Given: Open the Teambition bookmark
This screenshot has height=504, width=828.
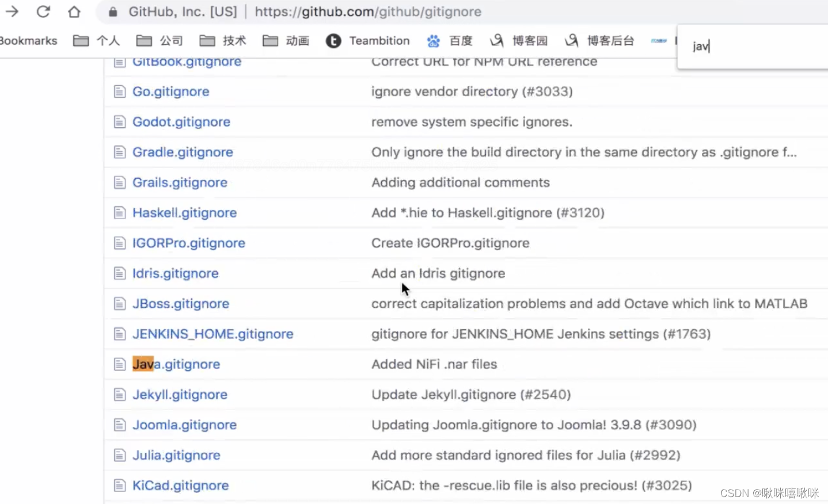Looking at the screenshot, I should click(368, 41).
